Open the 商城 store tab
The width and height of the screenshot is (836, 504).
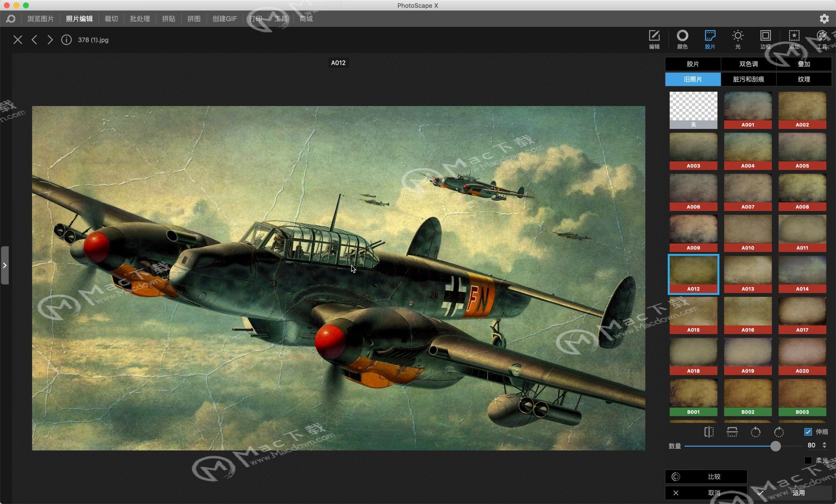tap(306, 19)
